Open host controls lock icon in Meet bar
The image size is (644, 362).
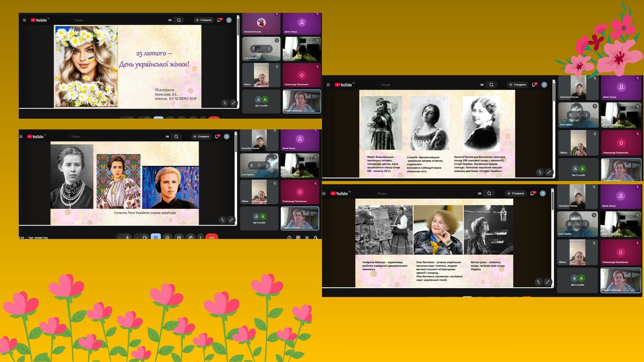pos(316,237)
